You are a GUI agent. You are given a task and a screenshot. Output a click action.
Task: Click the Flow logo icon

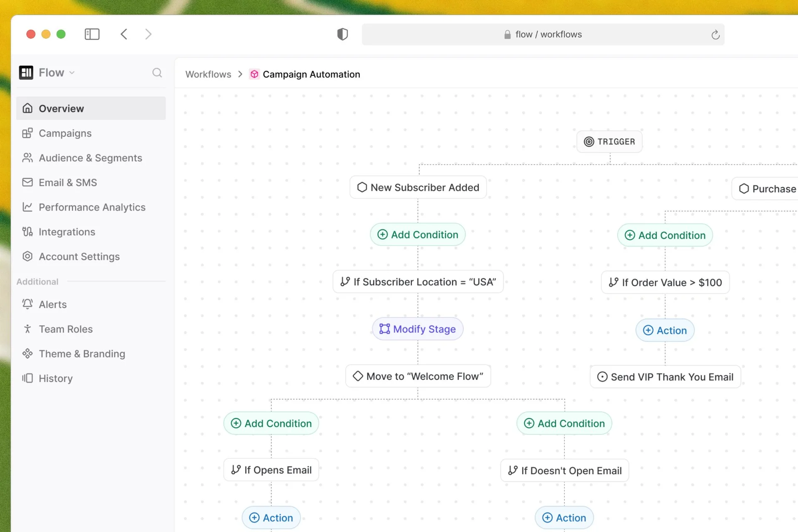tap(26, 73)
